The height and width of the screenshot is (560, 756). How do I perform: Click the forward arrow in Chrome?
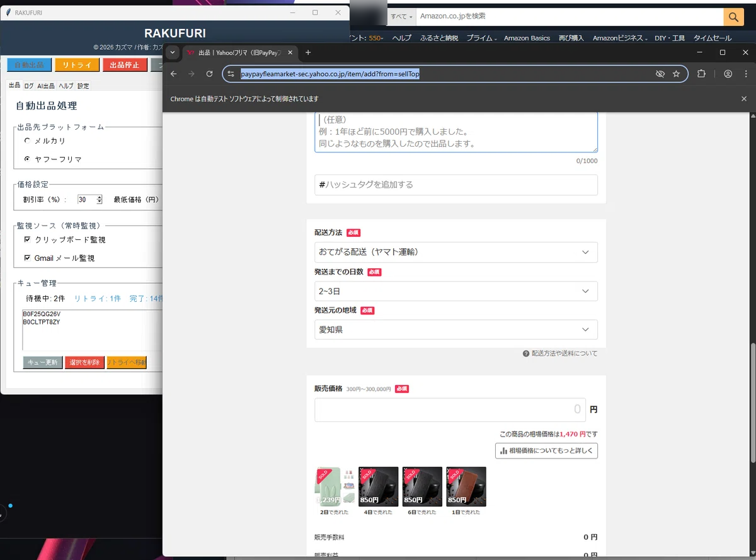(x=192, y=74)
